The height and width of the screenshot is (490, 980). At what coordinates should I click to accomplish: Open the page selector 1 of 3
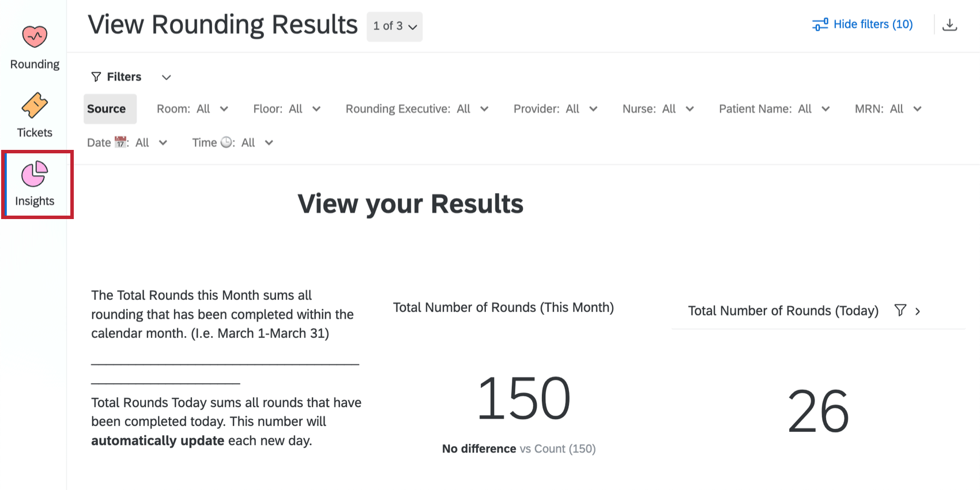click(x=394, y=27)
